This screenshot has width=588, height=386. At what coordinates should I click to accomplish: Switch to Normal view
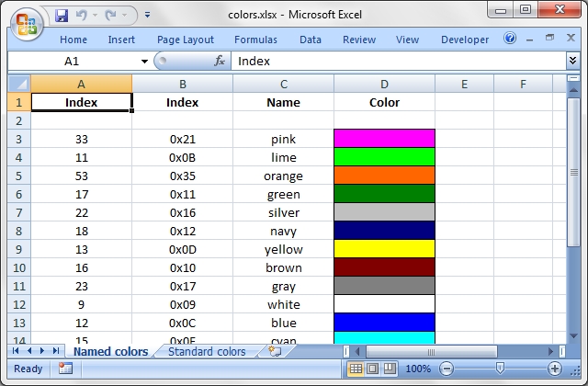tap(356, 369)
